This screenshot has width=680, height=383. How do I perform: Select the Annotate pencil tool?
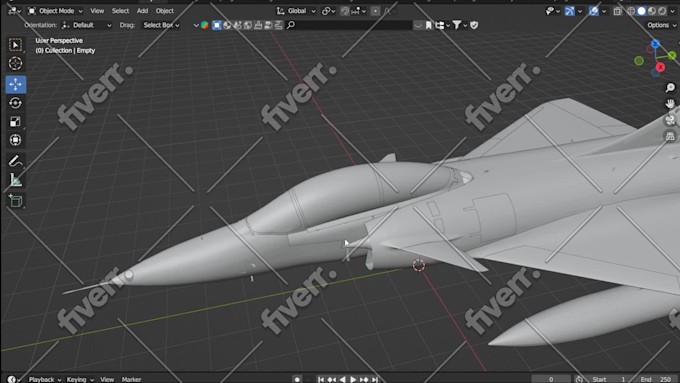coord(16,161)
